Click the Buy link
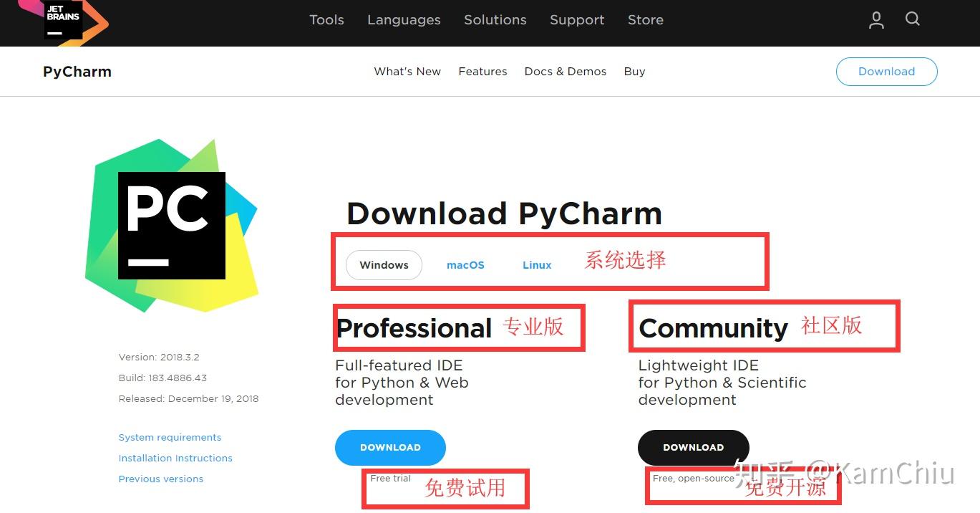The image size is (980, 513). point(634,71)
